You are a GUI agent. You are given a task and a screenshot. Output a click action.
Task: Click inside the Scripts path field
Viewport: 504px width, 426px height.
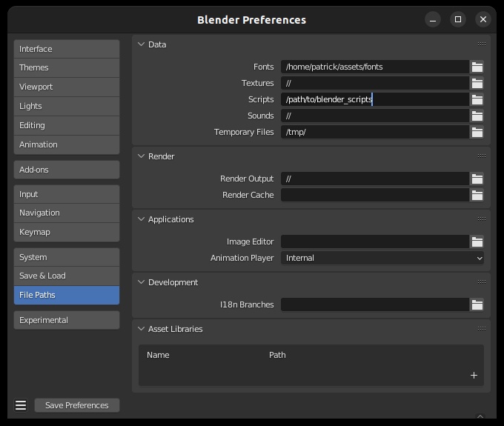click(x=375, y=99)
